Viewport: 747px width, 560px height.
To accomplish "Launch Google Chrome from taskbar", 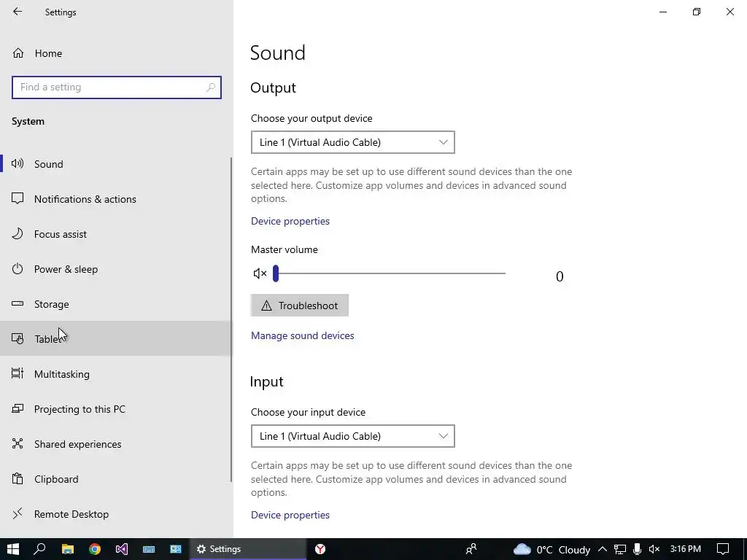I will [95, 549].
